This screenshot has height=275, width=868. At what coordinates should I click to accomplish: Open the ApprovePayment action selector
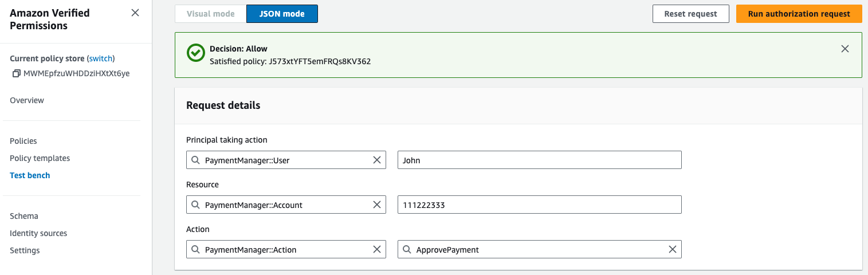point(539,250)
